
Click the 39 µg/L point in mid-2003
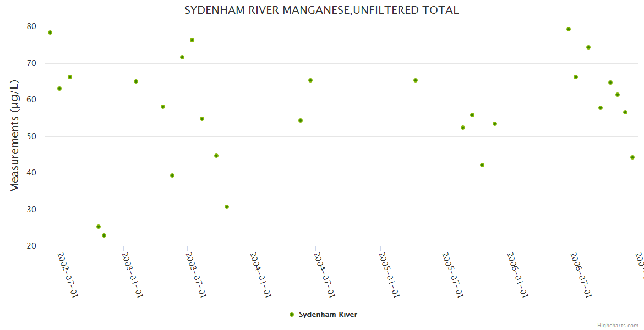coord(172,175)
